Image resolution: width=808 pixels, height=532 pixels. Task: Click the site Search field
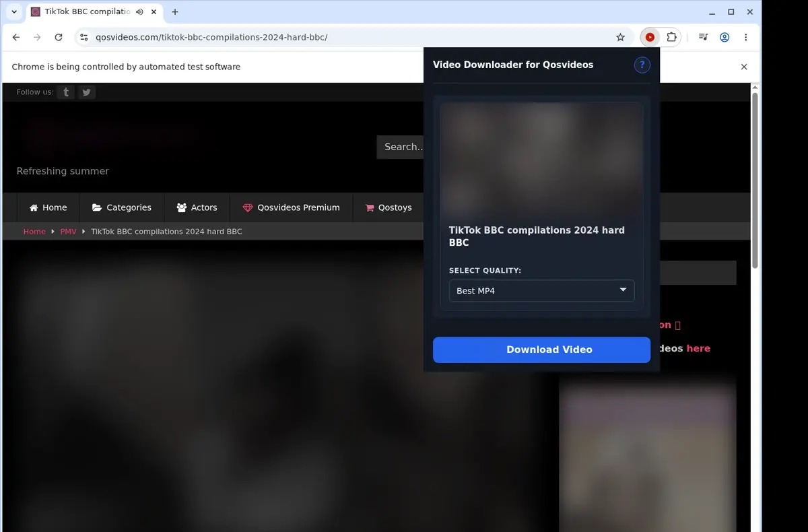tap(401, 147)
